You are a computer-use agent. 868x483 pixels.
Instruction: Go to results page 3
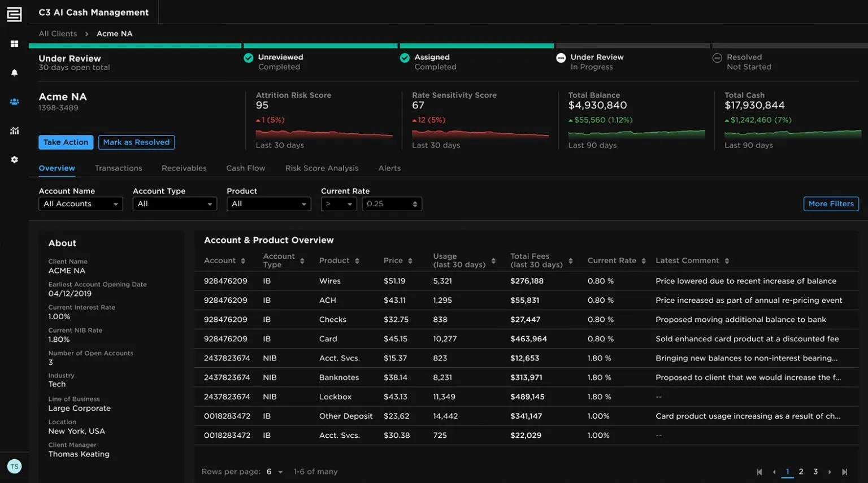[x=815, y=472]
